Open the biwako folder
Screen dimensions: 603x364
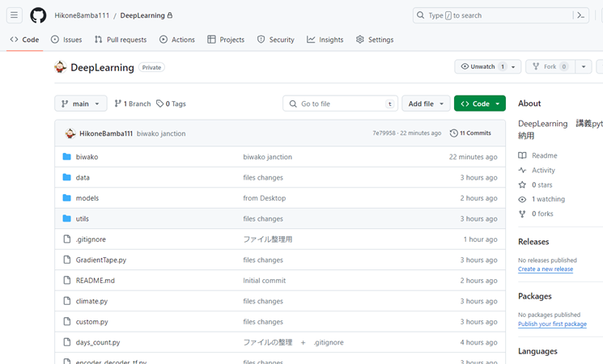click(x=87, y=157)
